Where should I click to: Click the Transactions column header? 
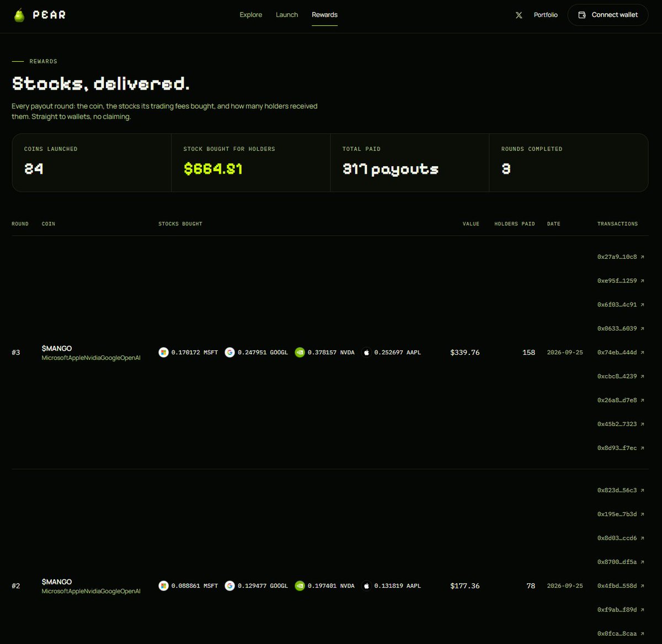coord(617,223)
